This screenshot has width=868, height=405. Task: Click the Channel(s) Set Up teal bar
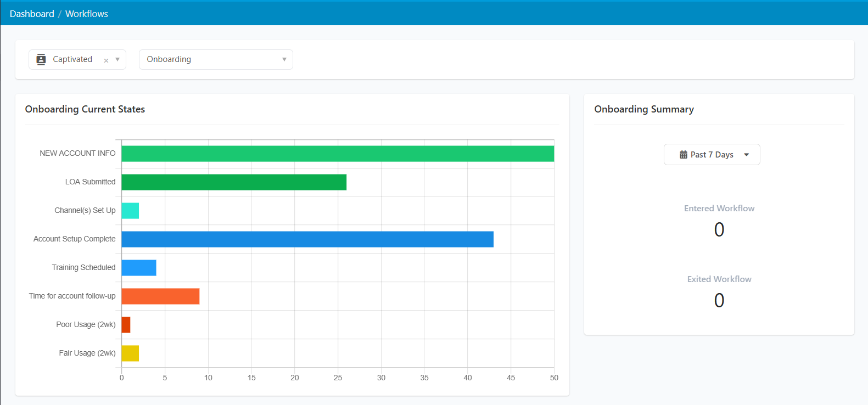(130, 211)
